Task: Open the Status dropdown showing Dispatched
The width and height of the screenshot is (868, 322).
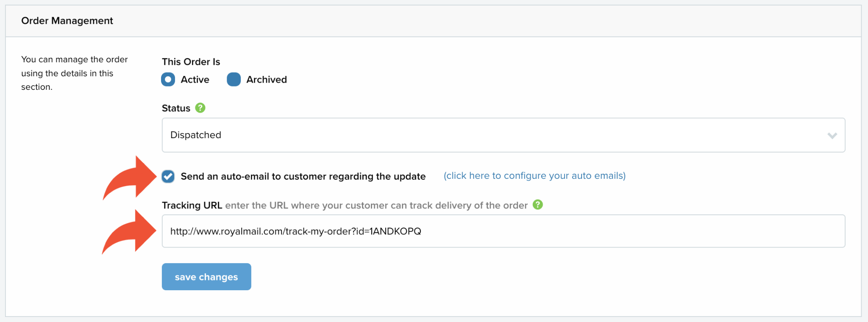Action: click(x=504, y=135)
